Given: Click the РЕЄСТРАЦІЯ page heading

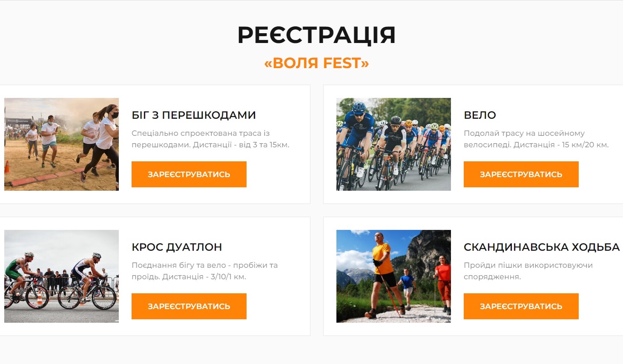Looking at the screenshot, I should pos(316,35).
